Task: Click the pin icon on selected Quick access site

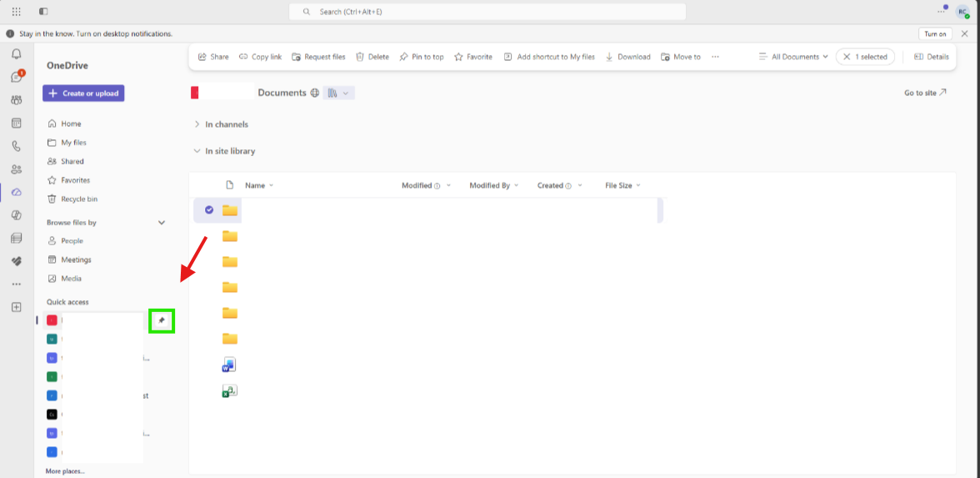Action: 162,320
